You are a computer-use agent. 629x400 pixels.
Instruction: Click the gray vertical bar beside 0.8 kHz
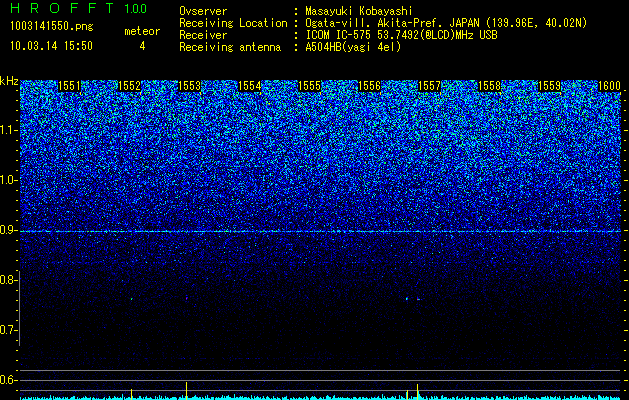point(19,309)
